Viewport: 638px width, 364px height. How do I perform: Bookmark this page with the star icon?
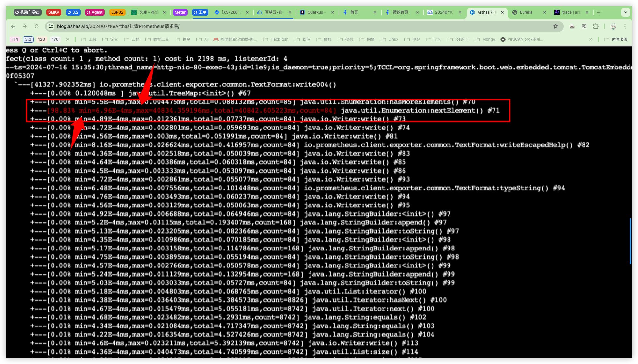click(556, 26)
